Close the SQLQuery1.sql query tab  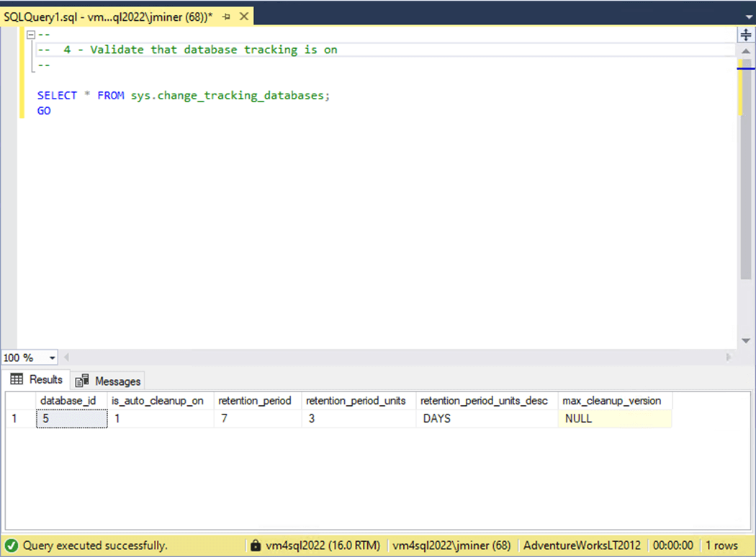point(243,16)
